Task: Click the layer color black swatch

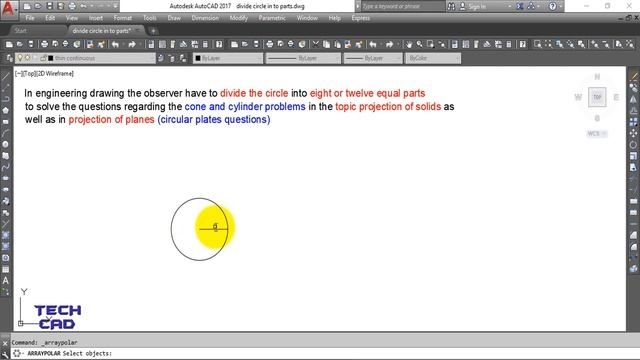Action: pos(51,58)
